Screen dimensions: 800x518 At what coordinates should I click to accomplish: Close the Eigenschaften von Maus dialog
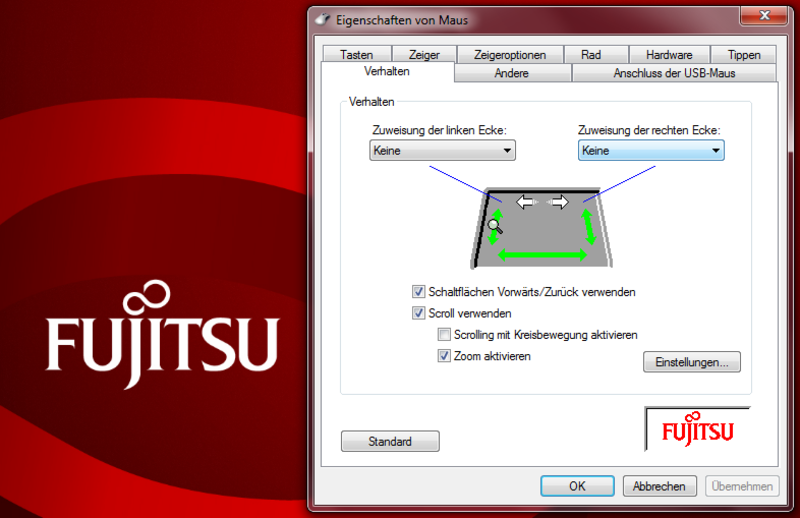(x=764, y=15)
